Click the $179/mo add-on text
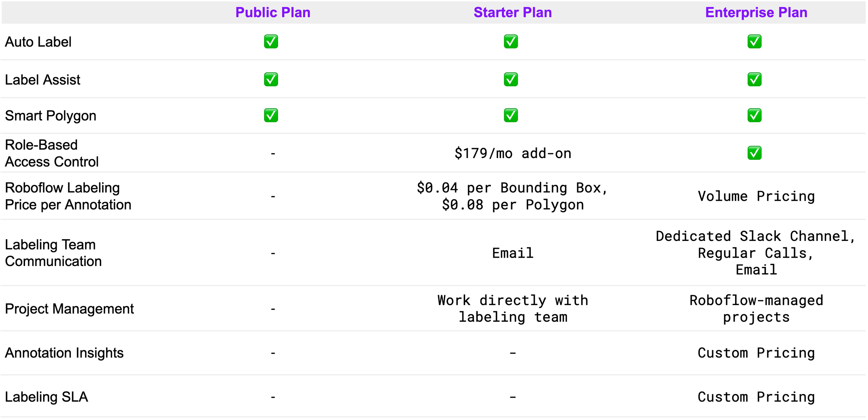Viewport: 868px width, 420px height. click(x=513, y=153)
